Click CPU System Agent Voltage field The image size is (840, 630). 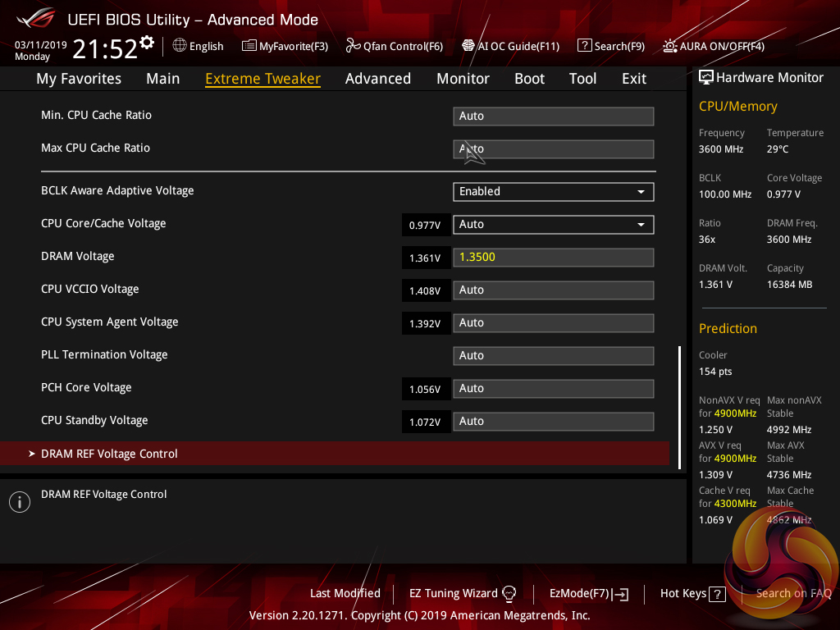tap(554, 323)
